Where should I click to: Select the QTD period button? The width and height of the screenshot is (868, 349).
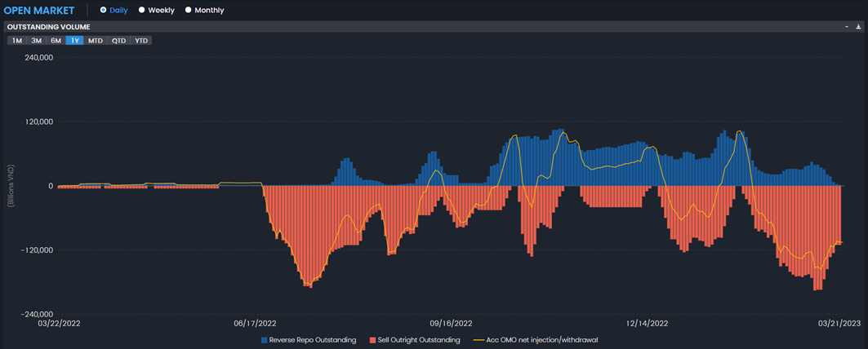(x=119, y=41)
